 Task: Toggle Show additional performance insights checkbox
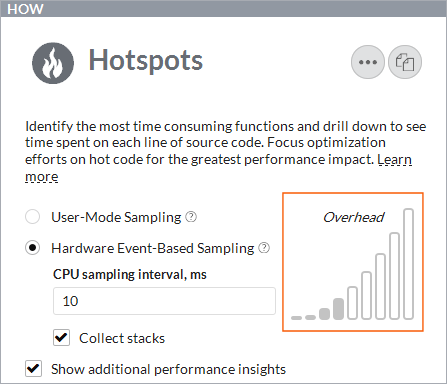coord(33,369)
